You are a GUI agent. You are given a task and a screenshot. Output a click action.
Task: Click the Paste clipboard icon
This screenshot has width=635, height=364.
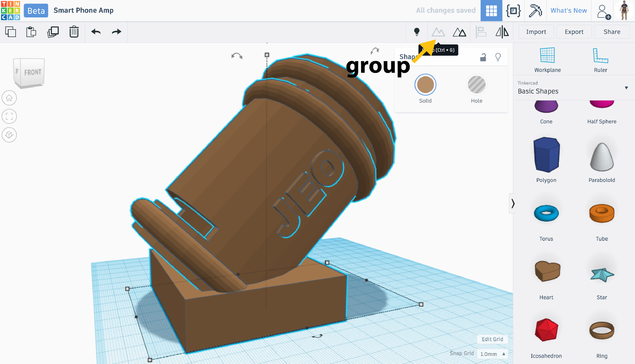tap(31, 32)
